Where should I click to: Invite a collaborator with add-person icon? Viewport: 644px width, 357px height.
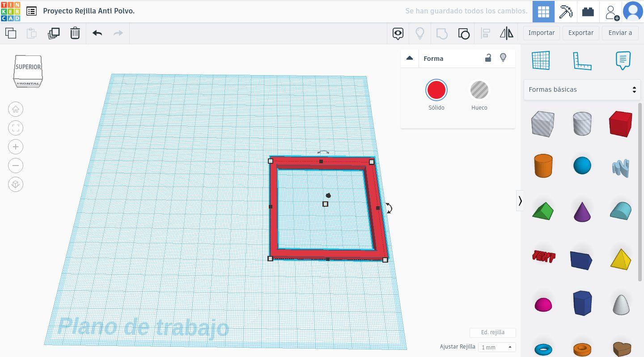611,12
